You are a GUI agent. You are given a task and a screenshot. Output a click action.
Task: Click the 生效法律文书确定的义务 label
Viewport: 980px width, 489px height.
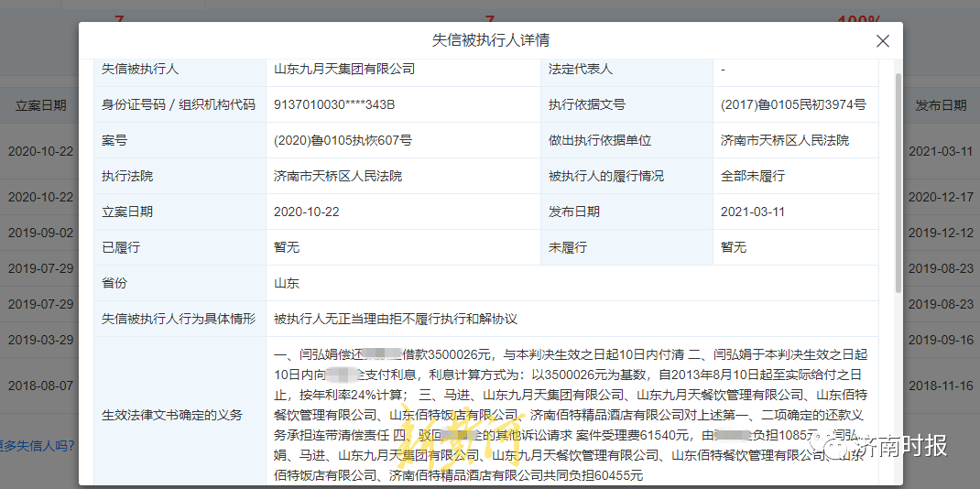(172, 415)
